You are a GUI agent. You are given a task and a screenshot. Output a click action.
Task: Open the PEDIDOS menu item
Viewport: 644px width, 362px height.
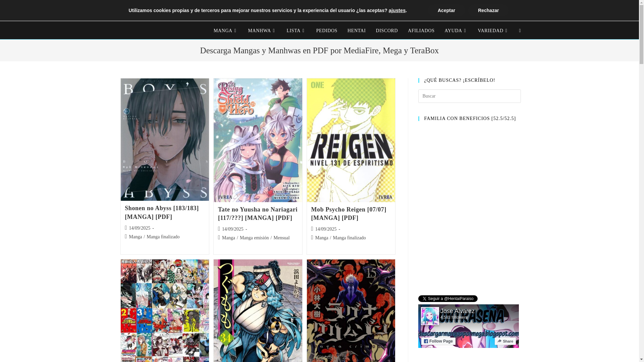coord(327,31)
